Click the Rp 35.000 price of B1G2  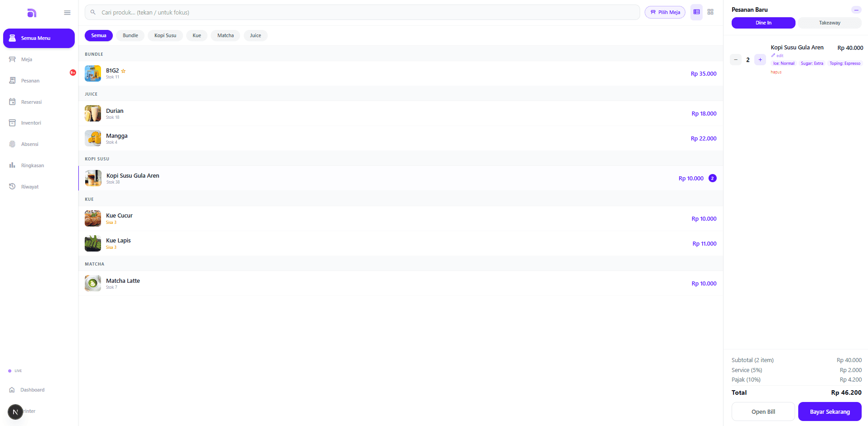pyautogui.click(x=704, y=73)
